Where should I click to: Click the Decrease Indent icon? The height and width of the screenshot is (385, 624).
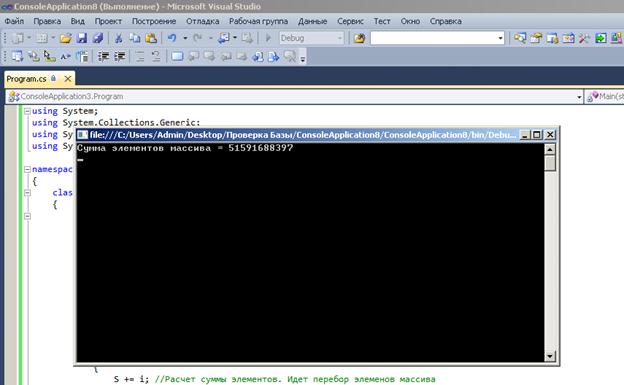(x=103, y=57)
